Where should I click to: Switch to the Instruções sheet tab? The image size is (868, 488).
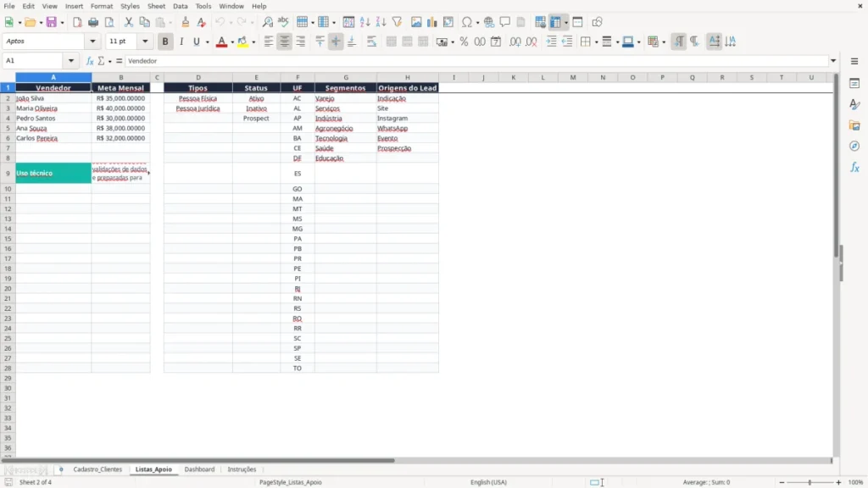[x=242, y=469]
